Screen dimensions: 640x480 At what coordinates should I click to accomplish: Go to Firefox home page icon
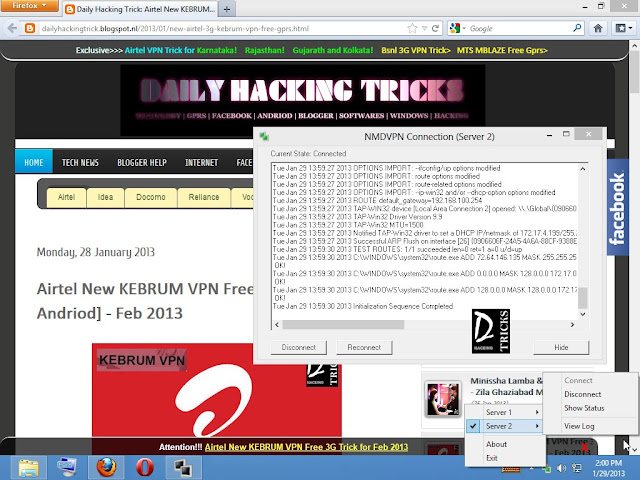(x=598, y=28)
